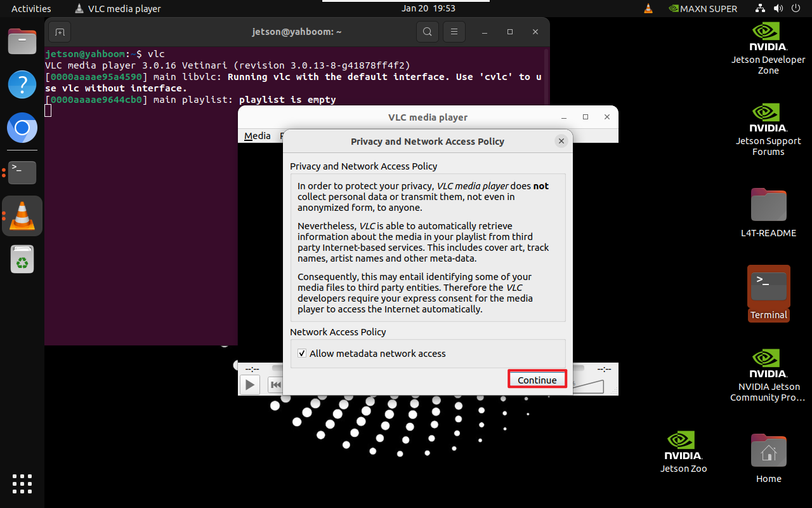Switch to Terminal via the dock icon
Image resolution: width=812 pixels, height=508 pixels.
[x=22, y=172]
